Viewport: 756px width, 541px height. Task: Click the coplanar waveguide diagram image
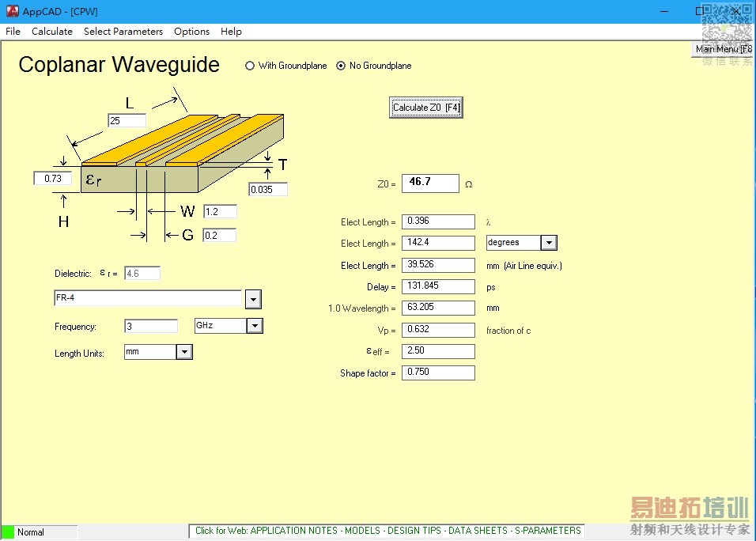182,153
